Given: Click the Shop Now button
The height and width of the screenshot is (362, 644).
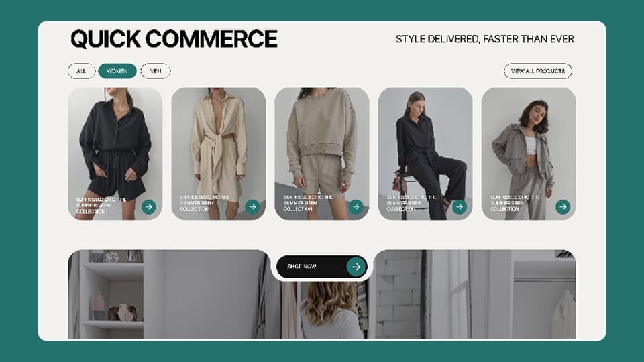Looking at the screenshot, I should click(321, 267).
